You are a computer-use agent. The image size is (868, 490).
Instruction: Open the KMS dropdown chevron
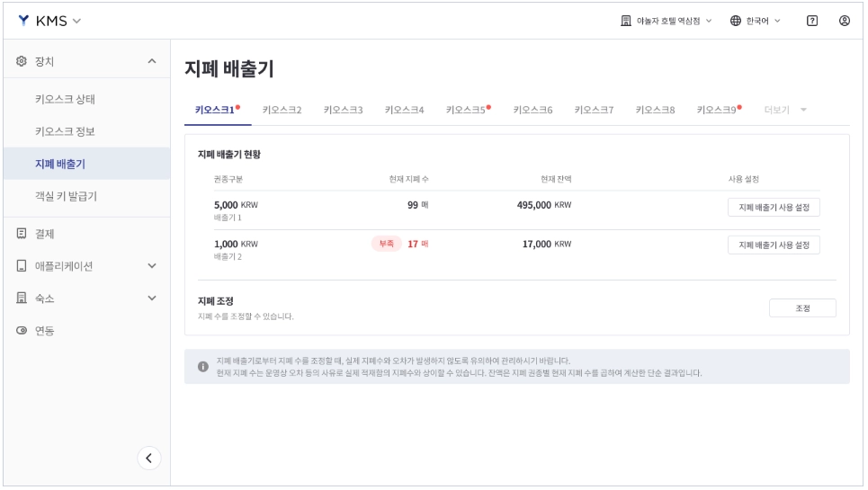[77, 21]
